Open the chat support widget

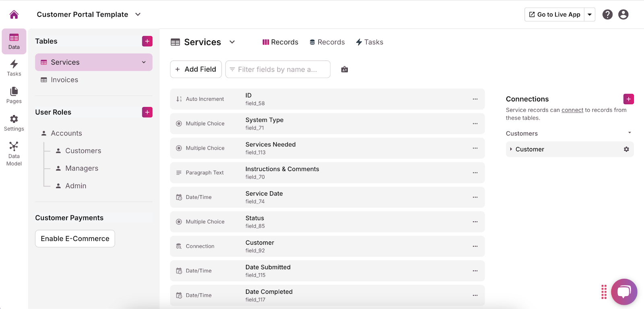point(624,292)
